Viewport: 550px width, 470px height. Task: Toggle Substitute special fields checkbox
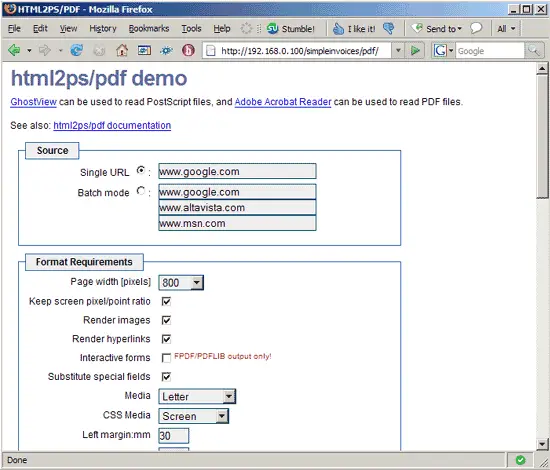pos(166,377)
